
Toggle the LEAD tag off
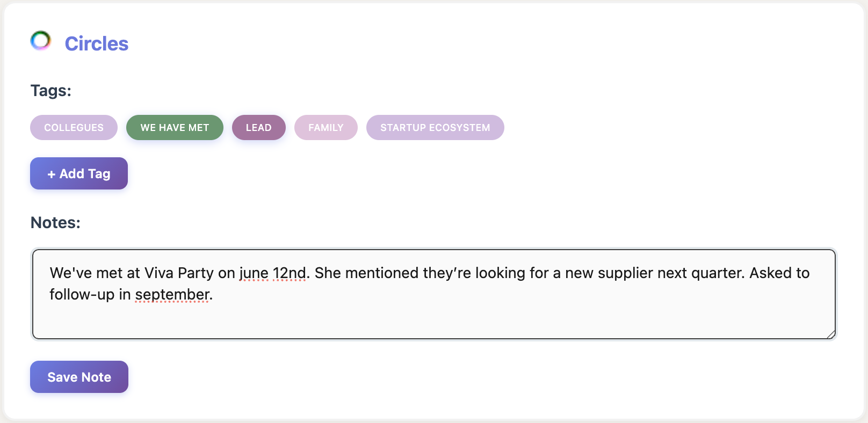pos(258,128)
